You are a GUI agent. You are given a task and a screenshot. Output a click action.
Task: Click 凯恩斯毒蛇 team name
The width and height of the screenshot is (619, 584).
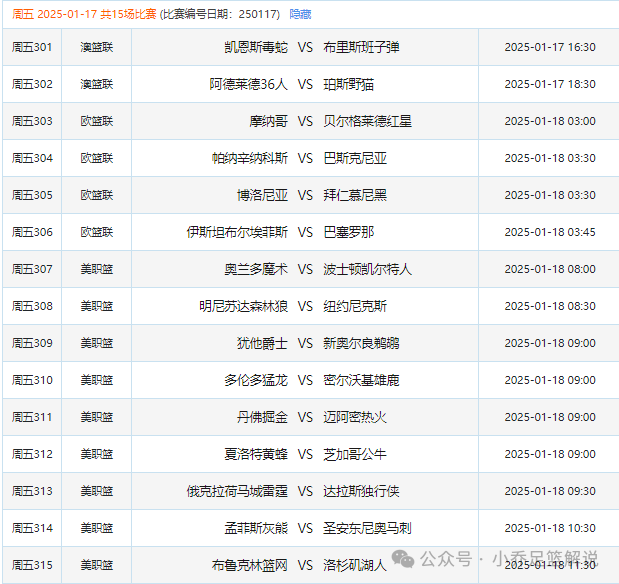(x=256, y=47)
